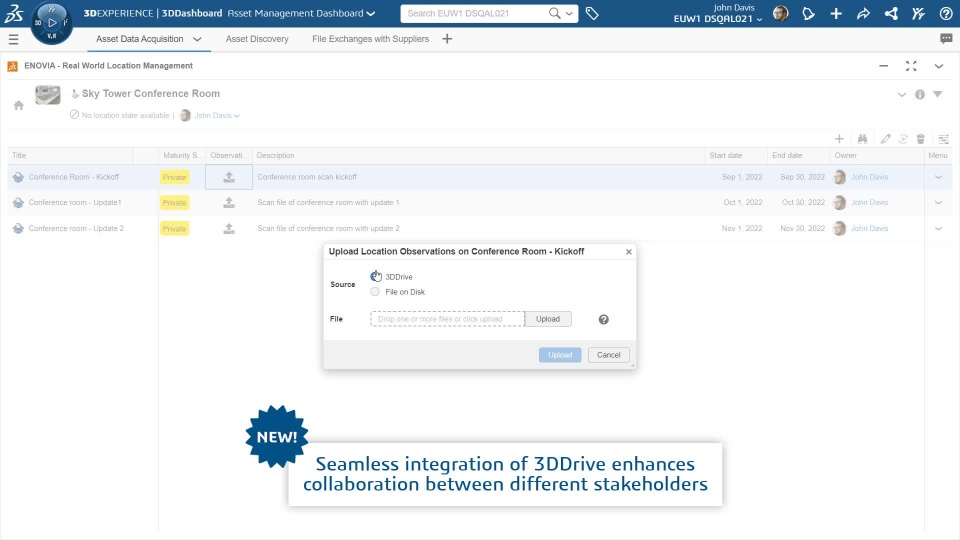Click the tools icon near help

pos(918,13)
